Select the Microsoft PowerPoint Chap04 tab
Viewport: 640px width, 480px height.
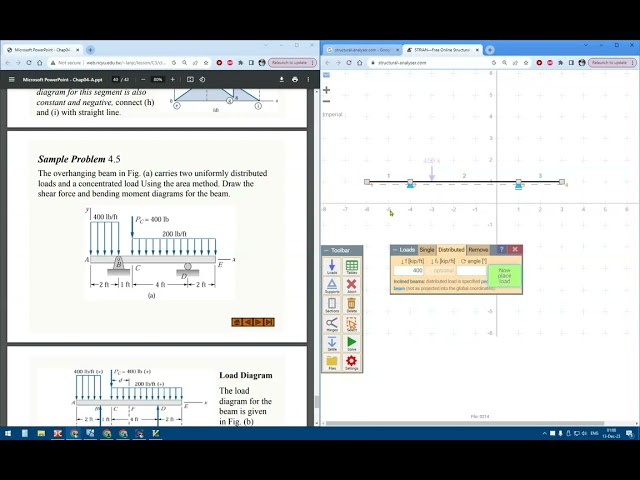pos(44,50)
